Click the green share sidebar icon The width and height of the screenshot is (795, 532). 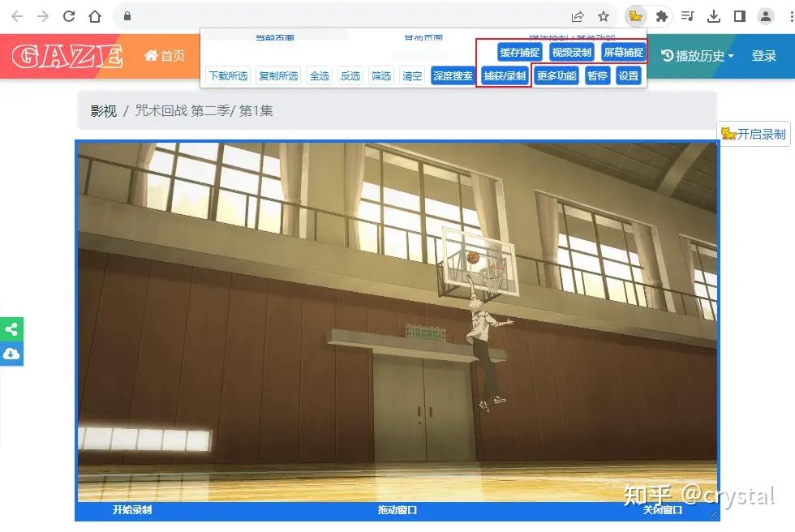[11, 329]
